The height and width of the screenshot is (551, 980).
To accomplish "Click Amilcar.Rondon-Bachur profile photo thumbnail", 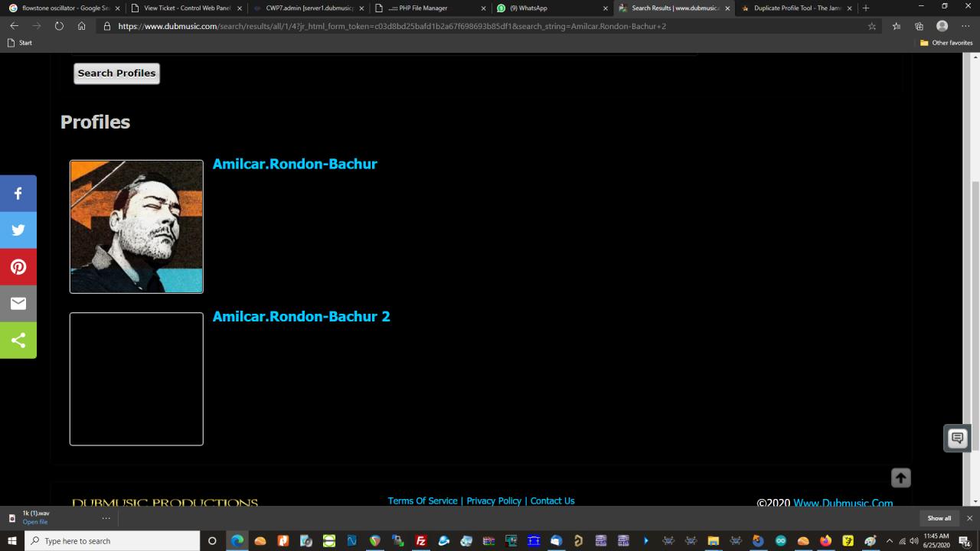I will tap(136, 227).
